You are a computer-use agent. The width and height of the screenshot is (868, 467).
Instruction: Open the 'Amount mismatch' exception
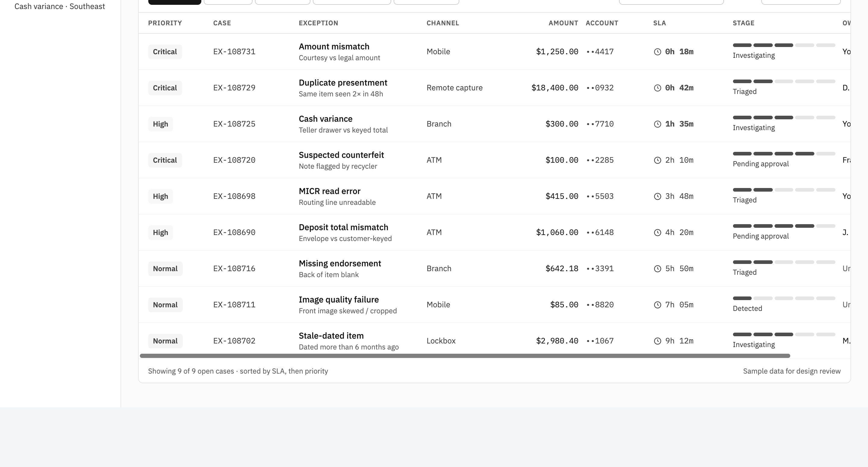(x=334, y=46)
